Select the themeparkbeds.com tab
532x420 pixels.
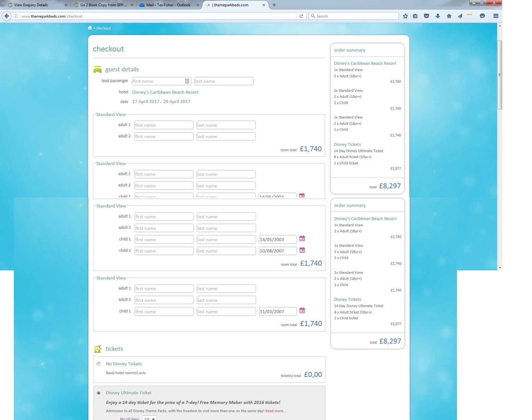click(x=236, y=5)
